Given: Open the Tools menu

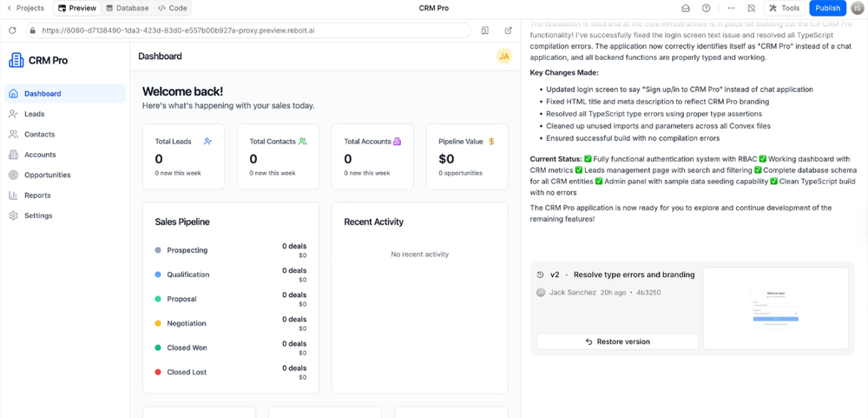Looking at the screenshot, I should click(x=785, y=8).
